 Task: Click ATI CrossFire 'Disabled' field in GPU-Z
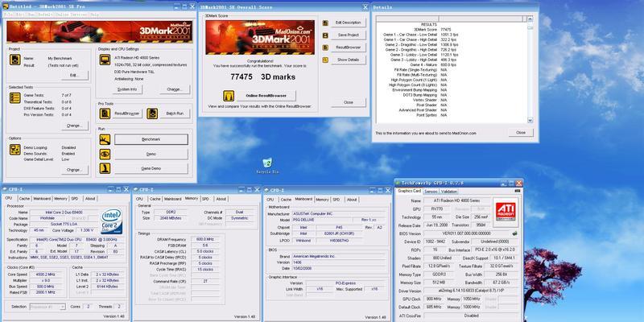(x=472, y=316)
